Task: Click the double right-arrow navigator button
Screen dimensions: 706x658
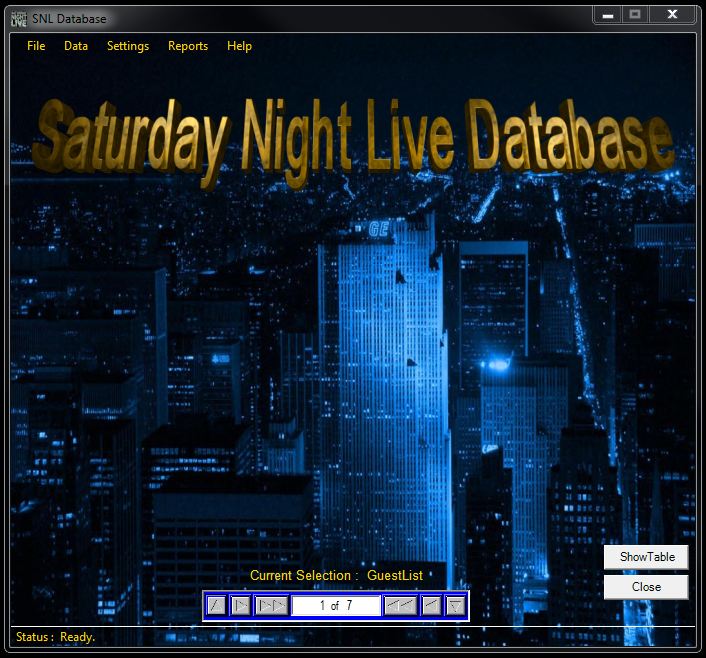Action: 271,605
